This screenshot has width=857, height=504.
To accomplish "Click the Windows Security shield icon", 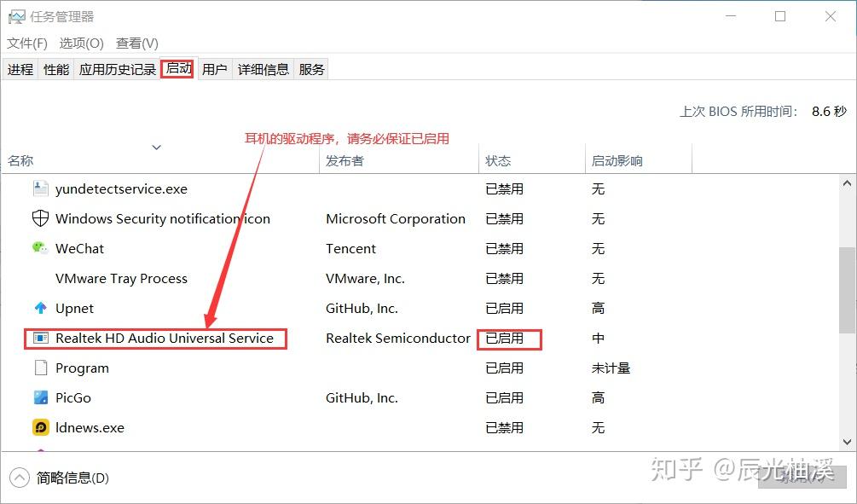I will [x=40, y=218].
